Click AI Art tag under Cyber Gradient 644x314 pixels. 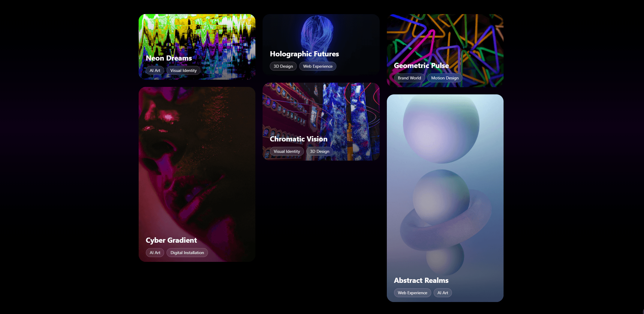(155, 253)
